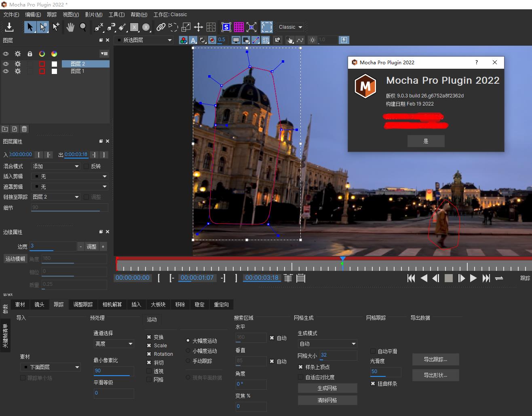Open the 工具(T) menu
This screenshot has width=532, height=416.
(116, 15)
